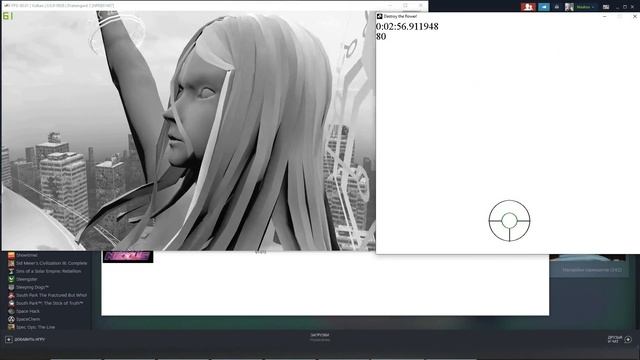This screenshot has height=360, width=640.
Task: Click the green FPS counter 61
Action: tap(8, 16)
